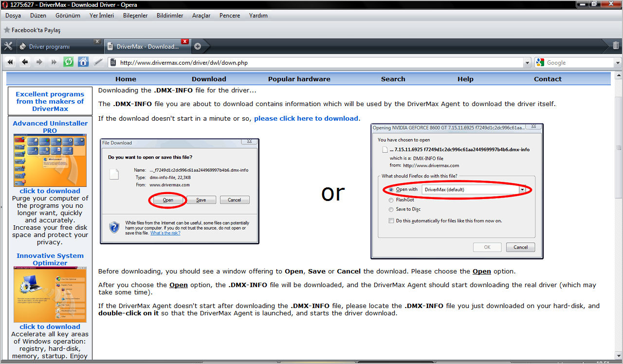This screenshot has width=623, height=364.
Task: Click the page info icon in address bar
Action: pos(113,62)
